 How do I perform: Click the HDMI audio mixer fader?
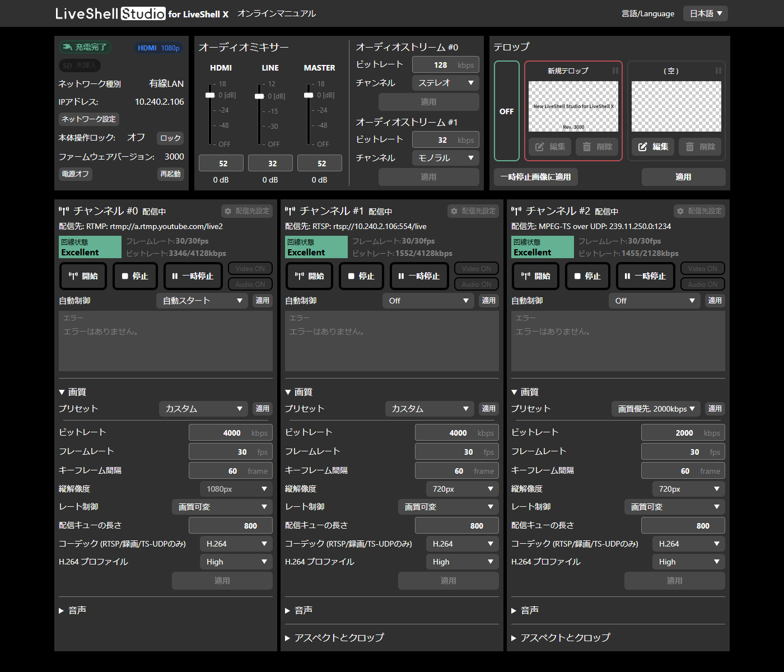click(210, 95)
